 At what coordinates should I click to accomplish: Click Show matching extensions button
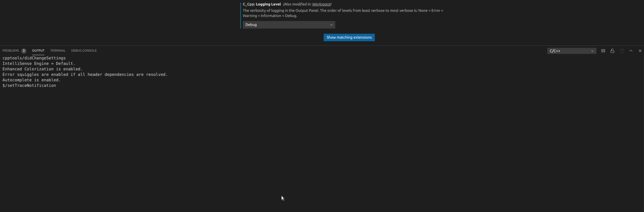point(349,37)
